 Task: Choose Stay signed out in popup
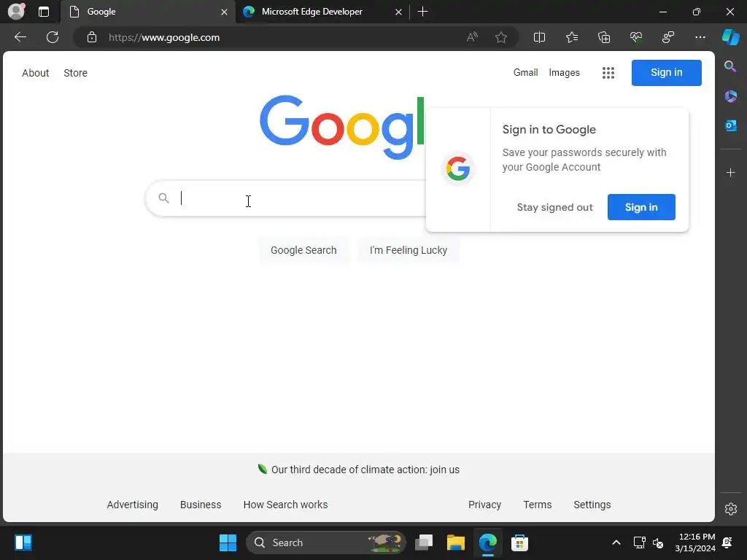click(554, 207)
